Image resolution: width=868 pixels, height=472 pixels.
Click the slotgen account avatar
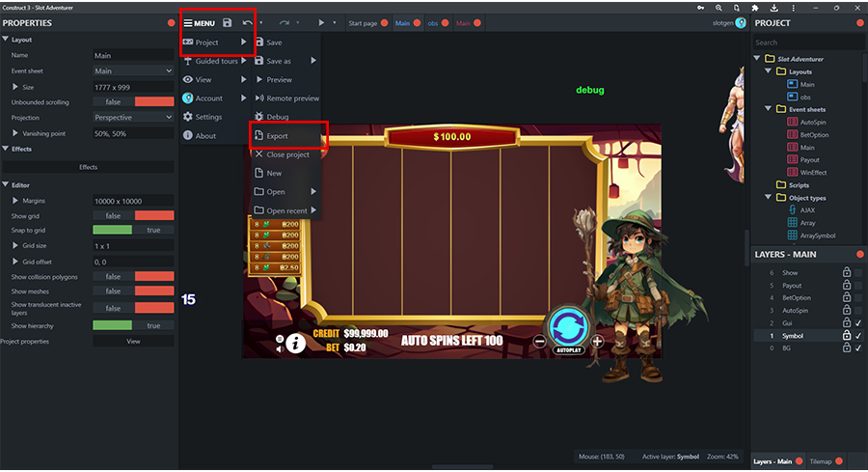(x=740, y=23)
